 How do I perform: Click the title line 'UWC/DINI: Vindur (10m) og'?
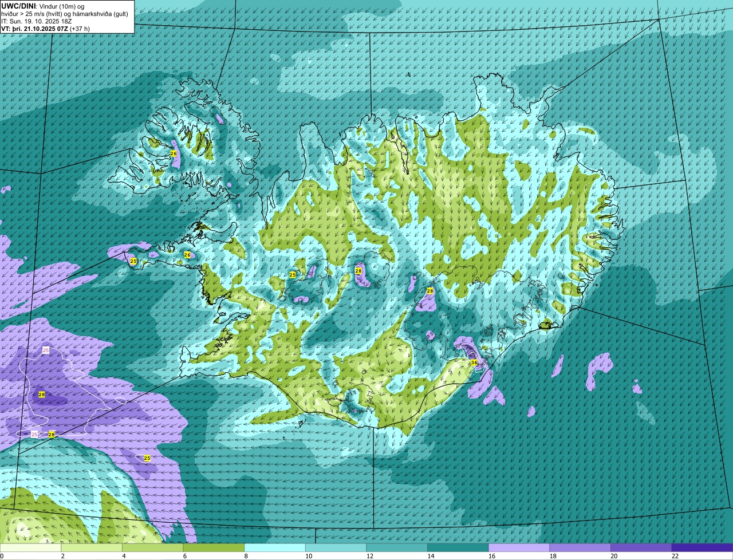point(42,6)
